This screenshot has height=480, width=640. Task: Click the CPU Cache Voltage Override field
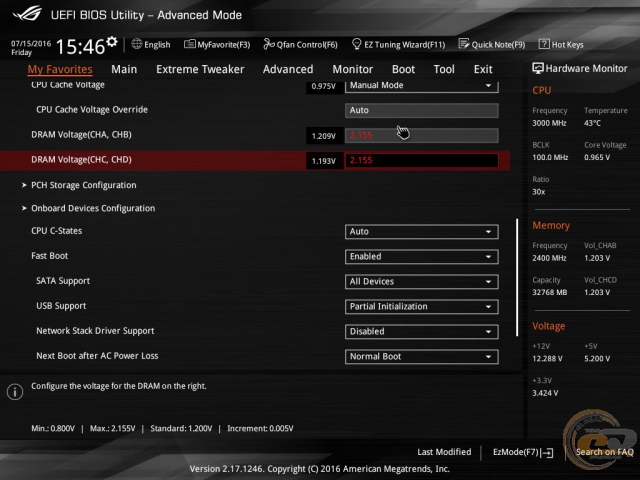(x=422, y=111)
